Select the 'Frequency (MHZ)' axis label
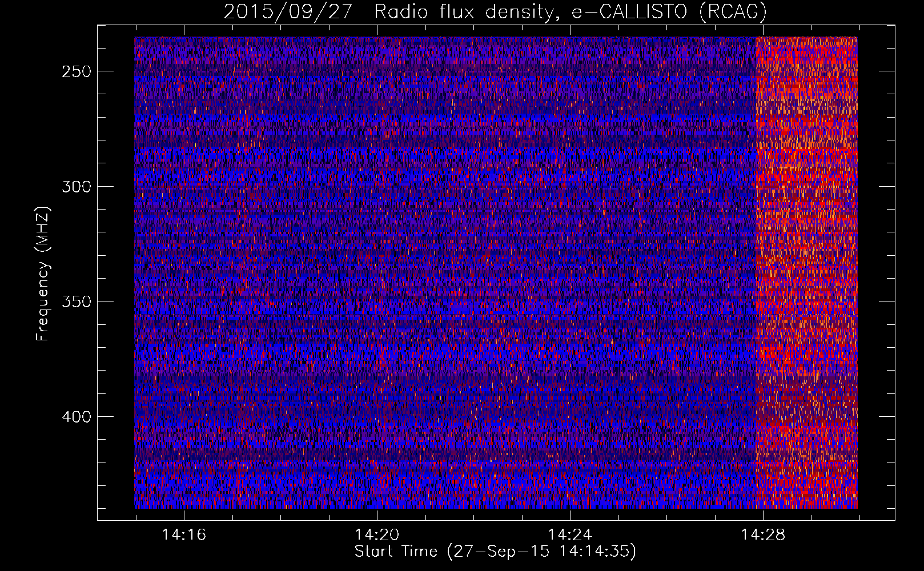This screenshot has height=571, width=924. pyautogui.click(x=43, y=274)
